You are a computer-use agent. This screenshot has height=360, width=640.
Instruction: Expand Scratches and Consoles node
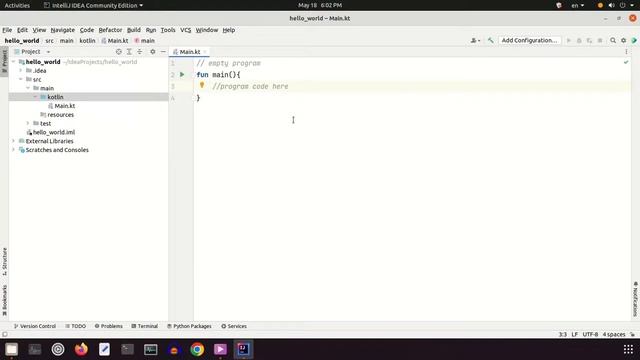click(x=13, y=150)
